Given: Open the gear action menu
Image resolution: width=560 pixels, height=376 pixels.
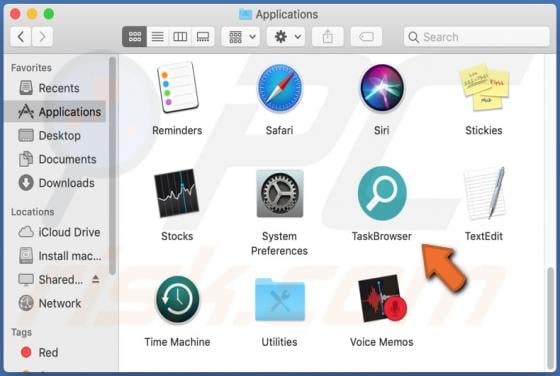Looking at the screenshot, I should 286,37.
